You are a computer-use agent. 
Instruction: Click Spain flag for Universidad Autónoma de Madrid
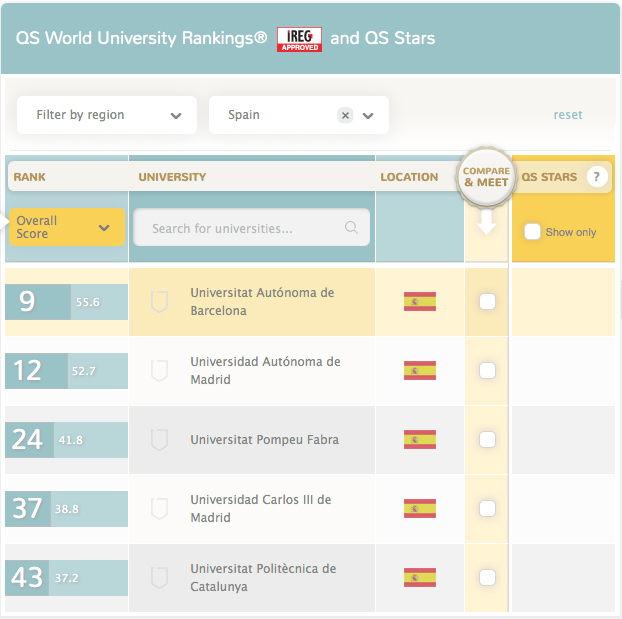click(420, 371)
